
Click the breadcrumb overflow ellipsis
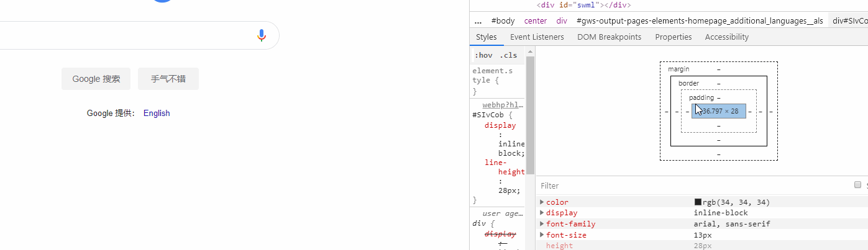478,21
